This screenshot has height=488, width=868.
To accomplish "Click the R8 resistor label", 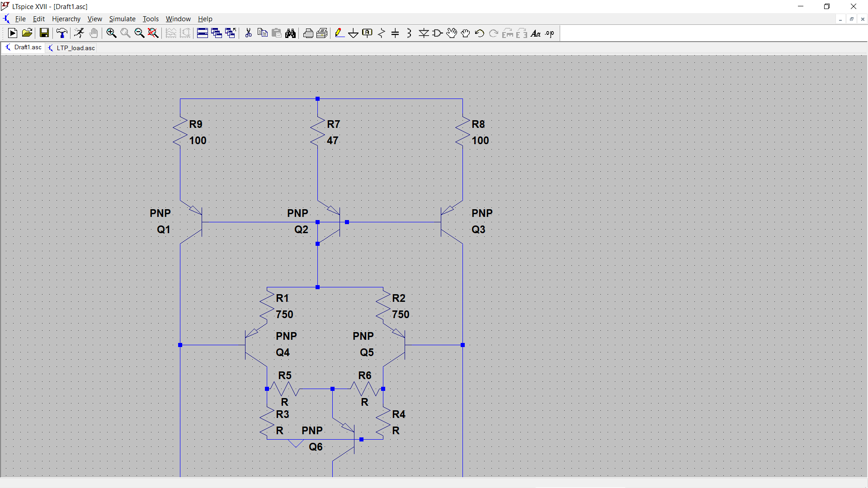I will pos(478,124).
